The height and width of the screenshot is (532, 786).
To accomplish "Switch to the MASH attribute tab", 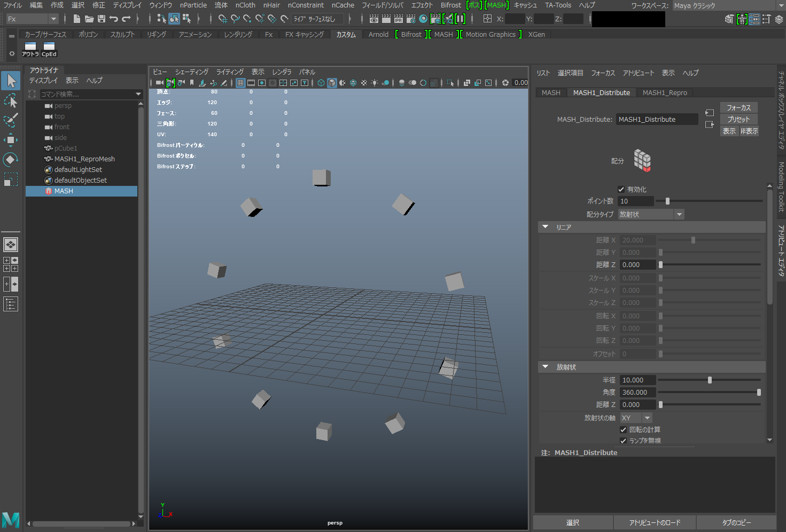I will pyautogui.click(x=551, y=92).
